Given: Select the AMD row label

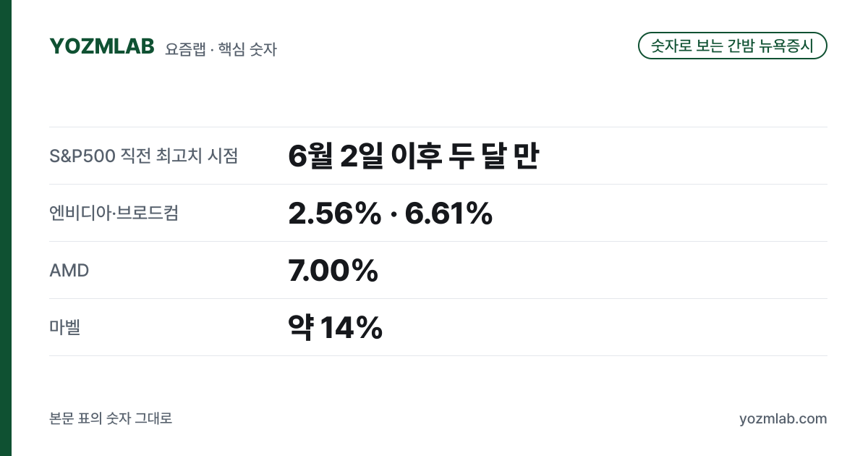Looking at the screenshot, I should tap(69, 271).
